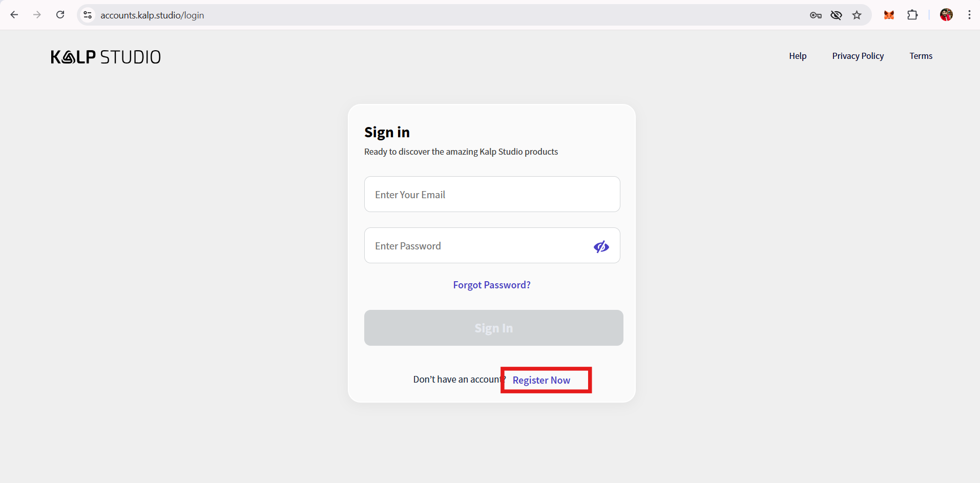Open the Help menu link

(798, 56)
